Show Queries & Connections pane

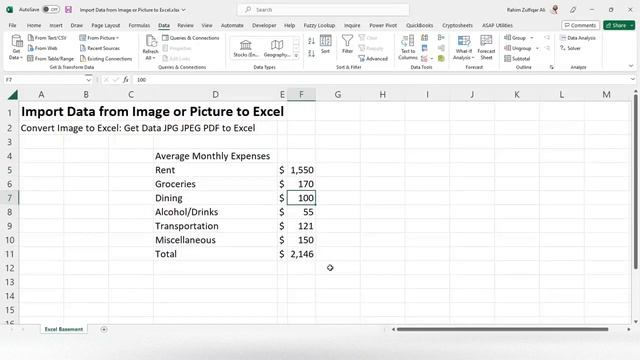tap(191, 38)
